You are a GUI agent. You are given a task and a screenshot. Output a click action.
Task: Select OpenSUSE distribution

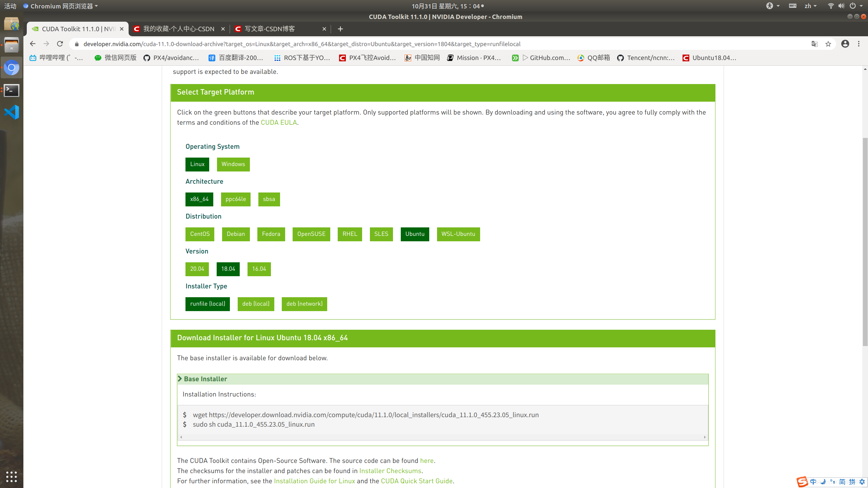pyautogui.click(x=311, y=234)
